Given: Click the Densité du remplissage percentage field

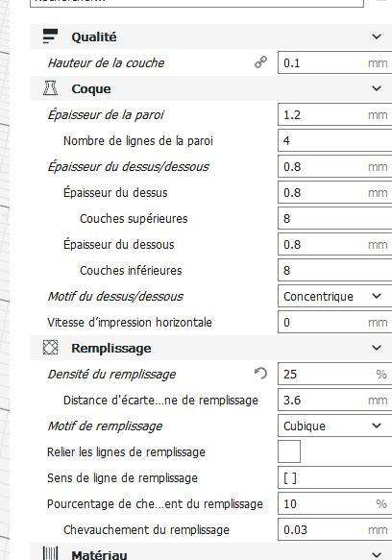Looking at the screenshot, I should click(334, 374).
